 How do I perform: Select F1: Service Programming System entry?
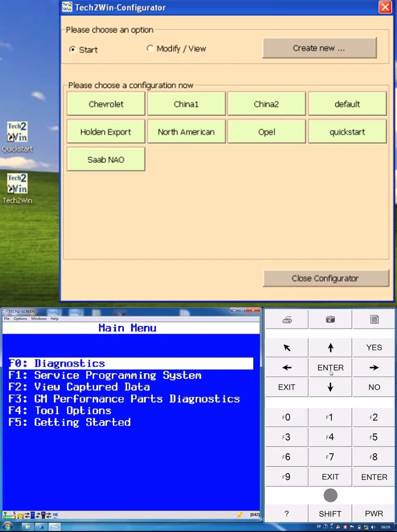point(105,375)
